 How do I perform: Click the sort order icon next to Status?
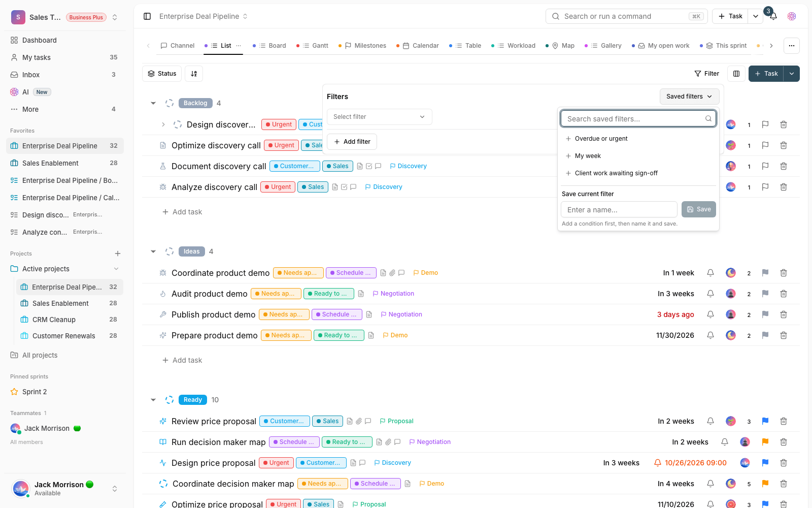click(194, 74)
